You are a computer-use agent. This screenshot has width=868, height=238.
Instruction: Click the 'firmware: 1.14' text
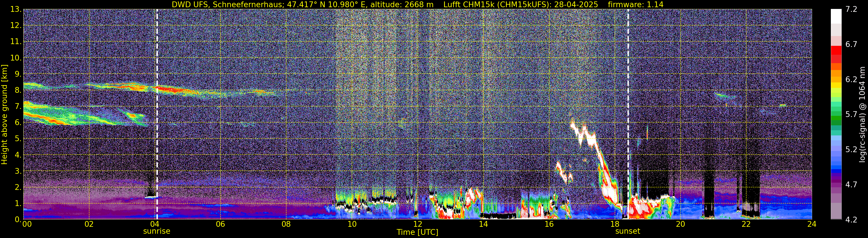pos(636,5)
